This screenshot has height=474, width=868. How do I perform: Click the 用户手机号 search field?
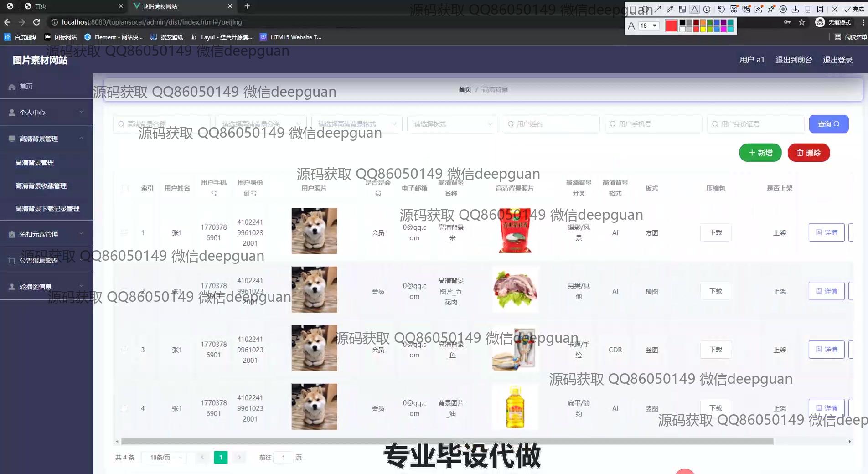point(653,124)
